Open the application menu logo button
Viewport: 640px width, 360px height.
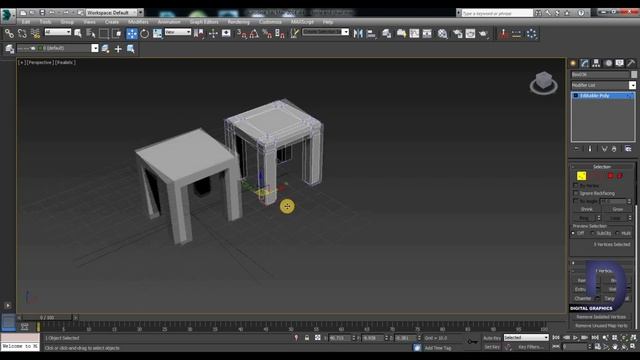pyautogui.click(x=8, y=16)
